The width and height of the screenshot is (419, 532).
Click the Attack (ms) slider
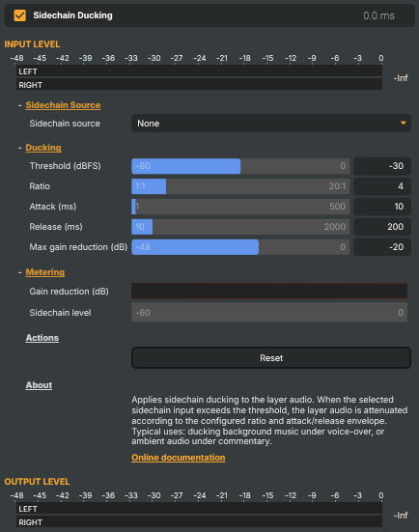coord(240,207)
